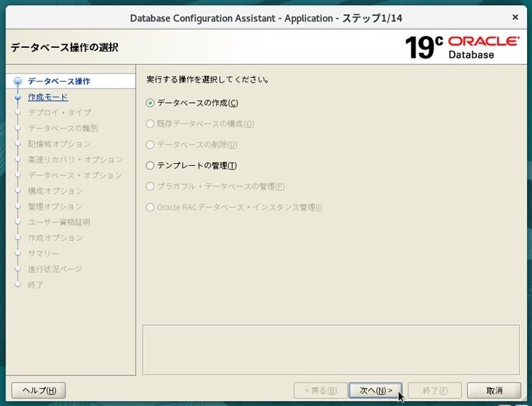Click the 実行する操作を選択してください instruction text
532x406 pixels.
coord(208,79)
